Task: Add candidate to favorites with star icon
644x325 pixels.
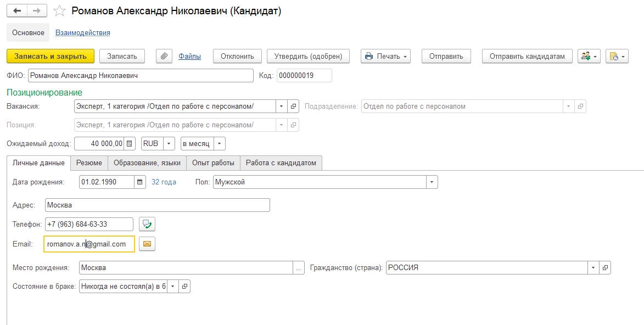Action: (x=59, y=11)
